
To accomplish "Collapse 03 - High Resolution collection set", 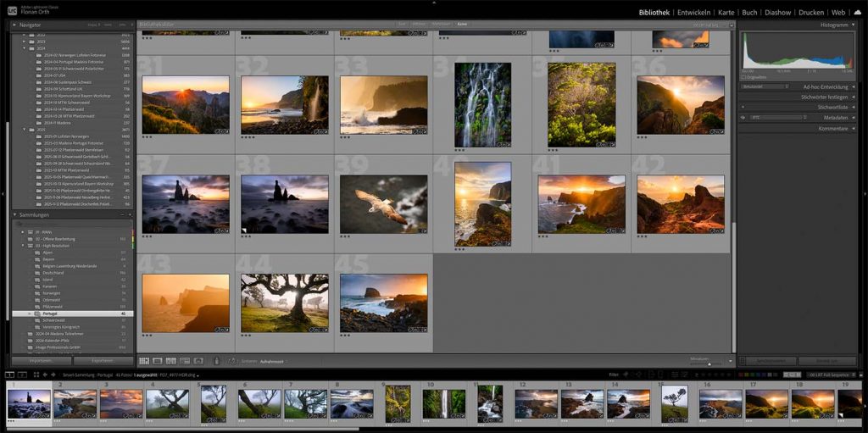I will 23,245.
